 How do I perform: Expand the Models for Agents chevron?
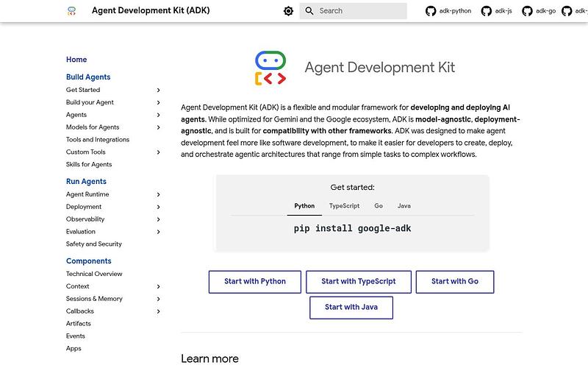(x=158, y=127)
